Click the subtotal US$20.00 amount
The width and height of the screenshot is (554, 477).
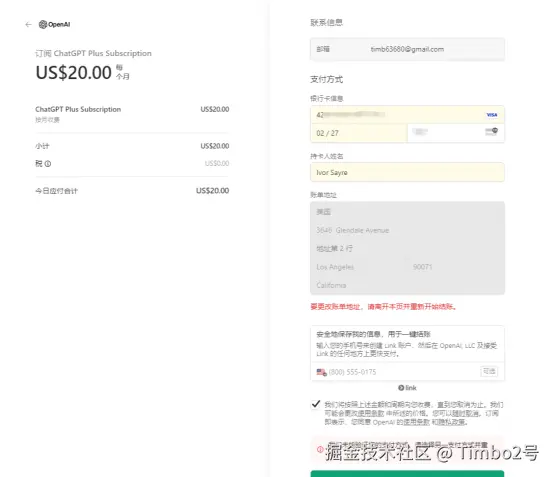point(215,146)
